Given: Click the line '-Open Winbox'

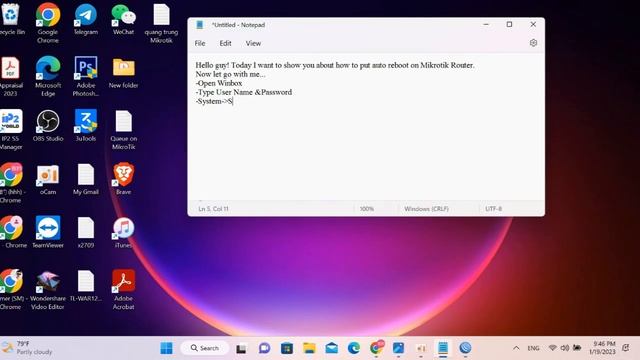Looking at the screenshot, I should coord(219,83).
